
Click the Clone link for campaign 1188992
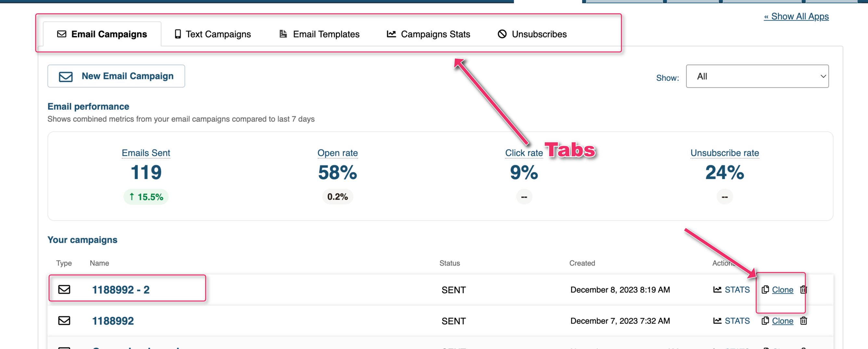pos(783,321)
